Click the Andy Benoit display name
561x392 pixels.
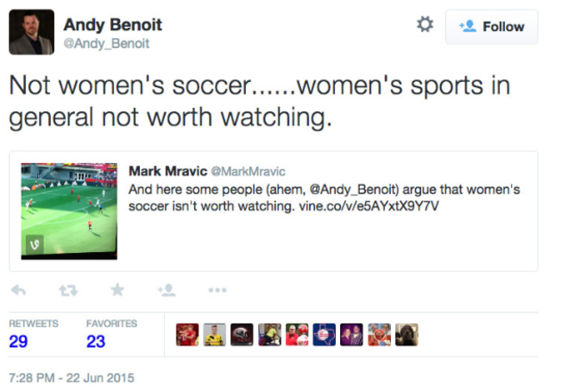(112, 24)
